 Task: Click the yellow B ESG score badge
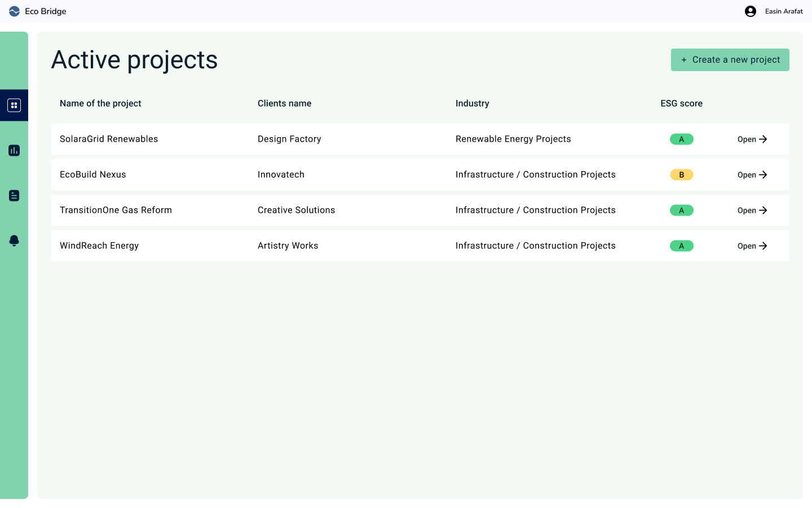(x=681, y=175)
